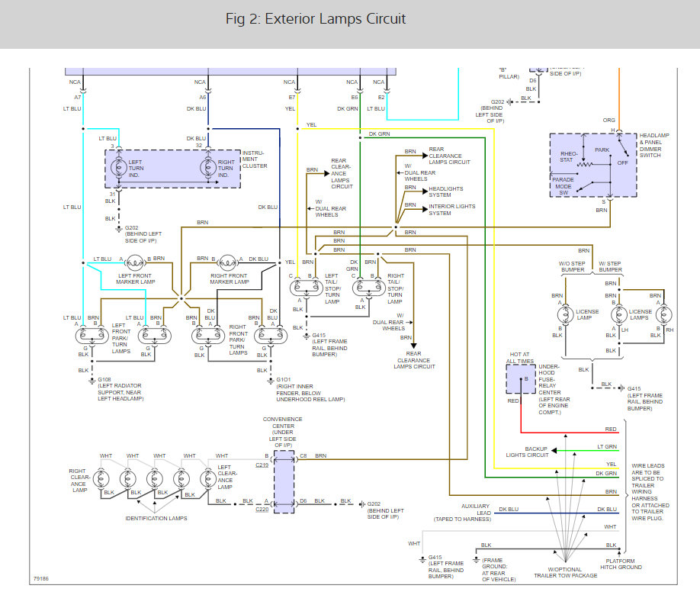
Task: Select the RH license lamp bulb symbol
Action: click(663, 314)
